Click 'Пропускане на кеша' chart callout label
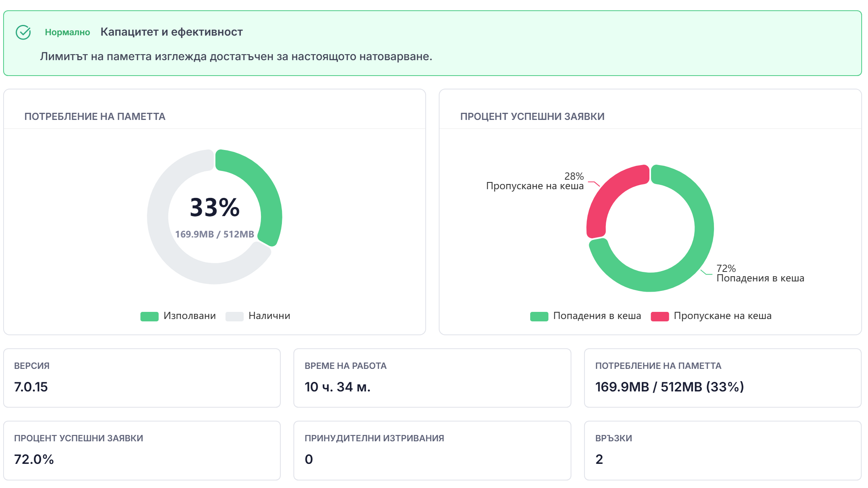 click(535, 186)
